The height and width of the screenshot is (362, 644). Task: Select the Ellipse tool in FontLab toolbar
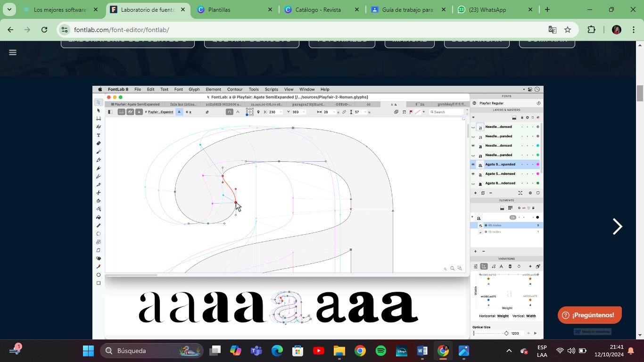[x=99, y=275]
